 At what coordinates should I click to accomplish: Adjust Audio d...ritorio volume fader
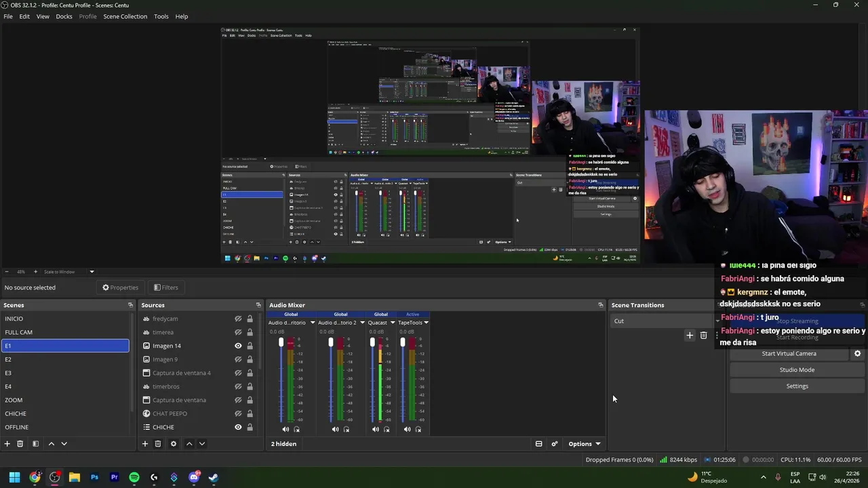point(281,343)
